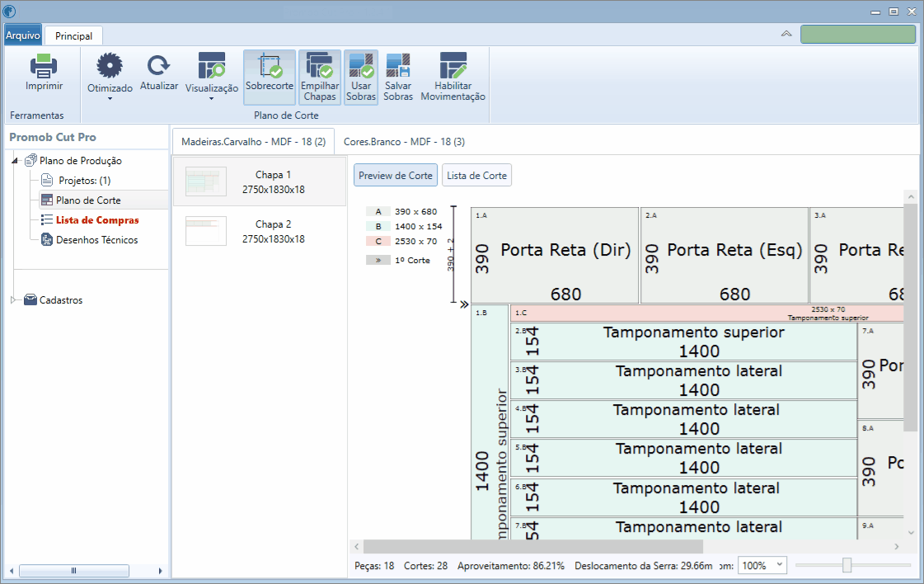The height and width of the screenshot is (584, 924).
Task: Disable the Usar Sobras toggle
Action: (x=361, y=76)
